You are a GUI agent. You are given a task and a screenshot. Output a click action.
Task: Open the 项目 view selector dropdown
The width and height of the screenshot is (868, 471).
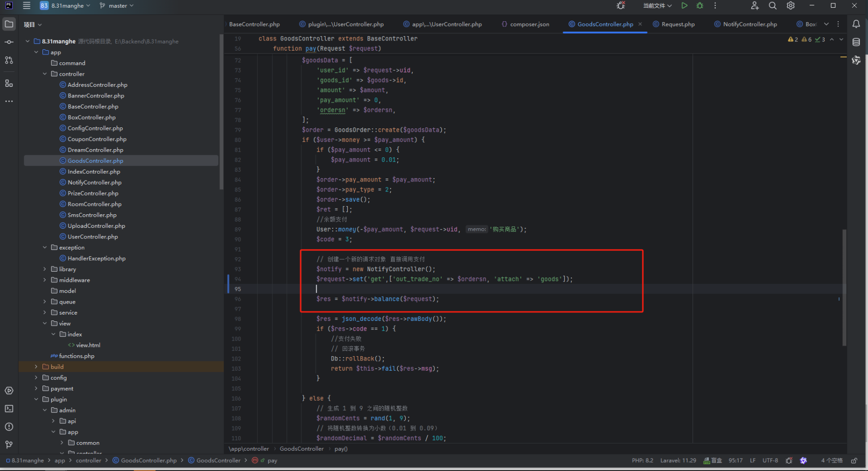(33, 25)
